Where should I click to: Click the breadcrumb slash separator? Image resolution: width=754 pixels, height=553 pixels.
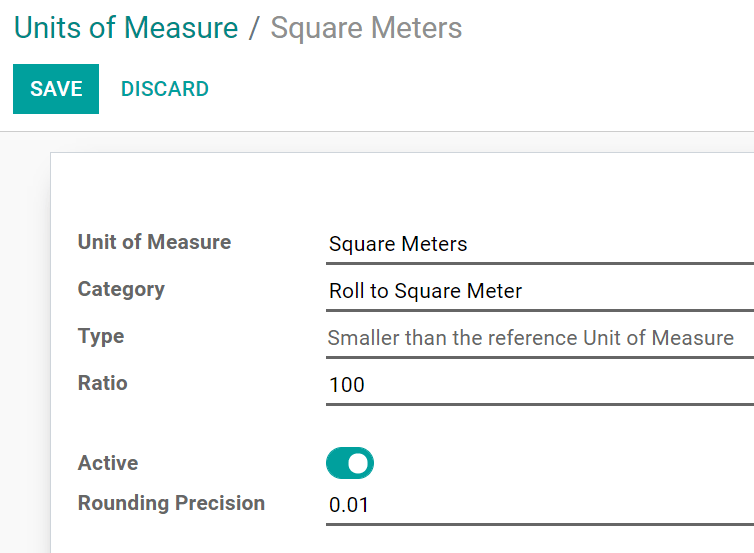[254, 28]
